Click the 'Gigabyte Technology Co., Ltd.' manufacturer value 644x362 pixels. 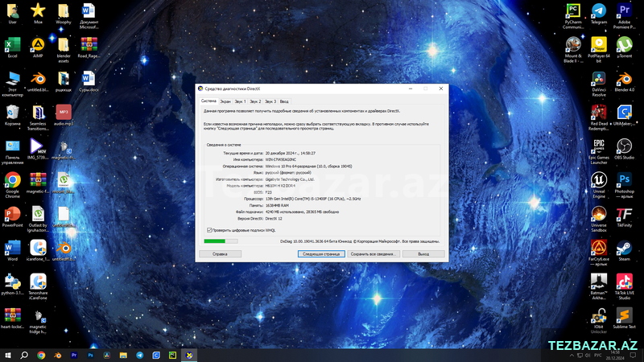[x=290, y=179]
